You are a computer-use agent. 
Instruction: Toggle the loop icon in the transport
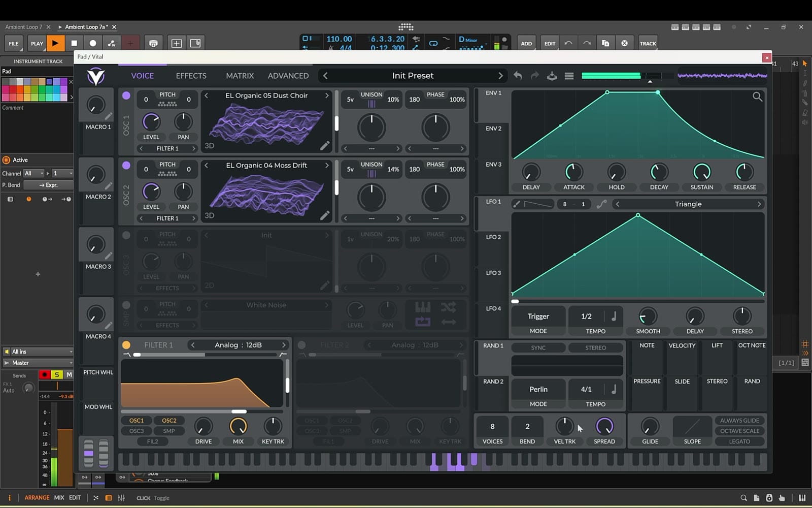tap(433, 43)
